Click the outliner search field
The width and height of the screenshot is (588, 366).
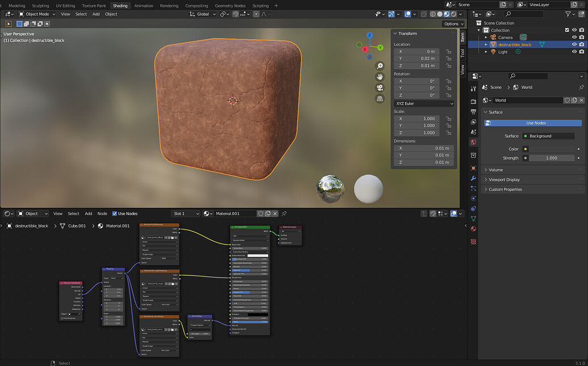point(523,14)
